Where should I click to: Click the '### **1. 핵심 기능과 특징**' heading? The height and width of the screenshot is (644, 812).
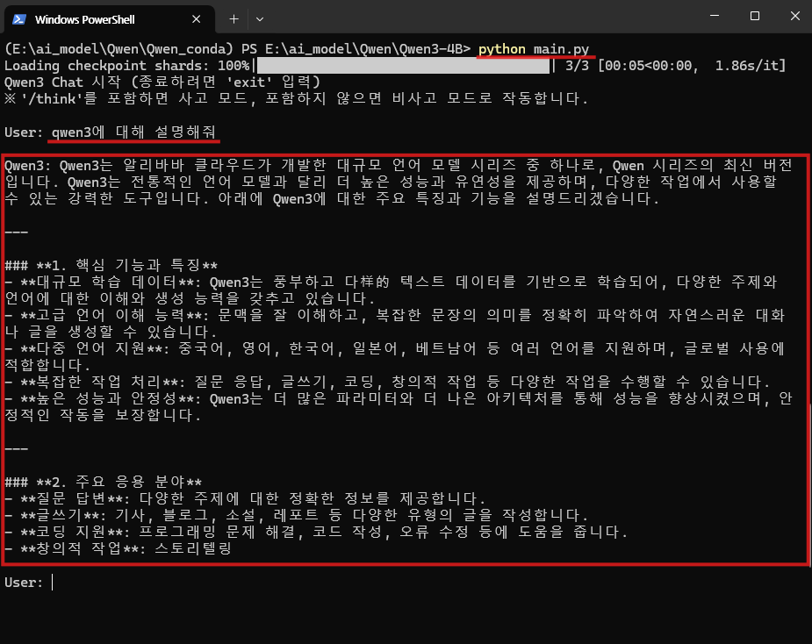point(111,266)
